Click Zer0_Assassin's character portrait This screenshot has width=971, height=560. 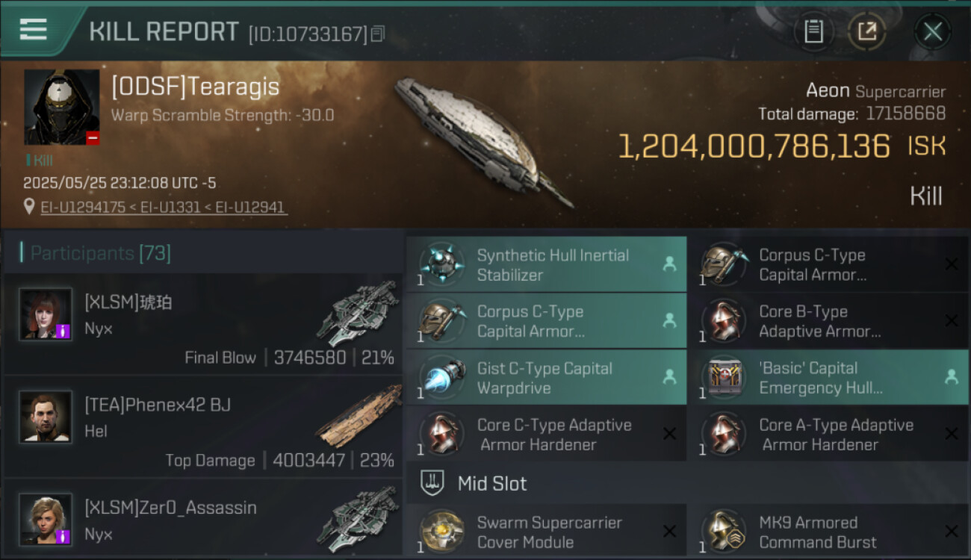(x=46, y=519)
